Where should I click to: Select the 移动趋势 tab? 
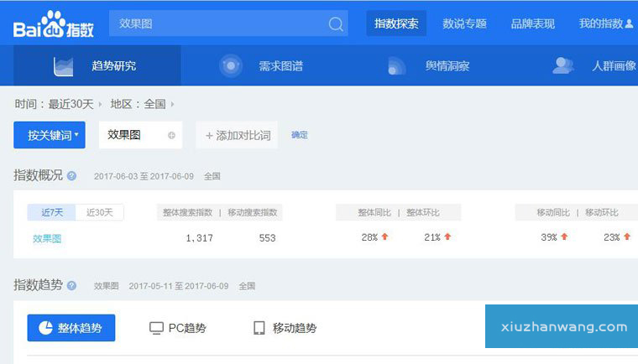coord(285,328)
